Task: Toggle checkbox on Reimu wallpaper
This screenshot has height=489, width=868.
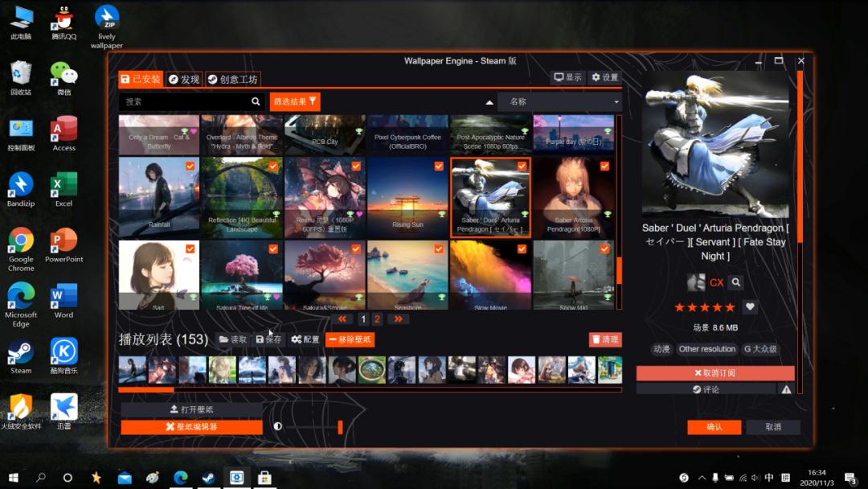Action: (356, 166)
